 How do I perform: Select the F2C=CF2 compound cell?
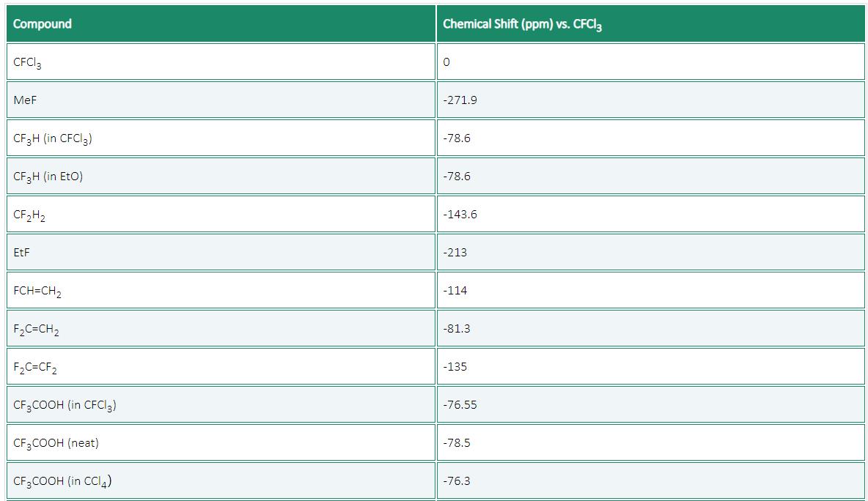click(221, 367)
